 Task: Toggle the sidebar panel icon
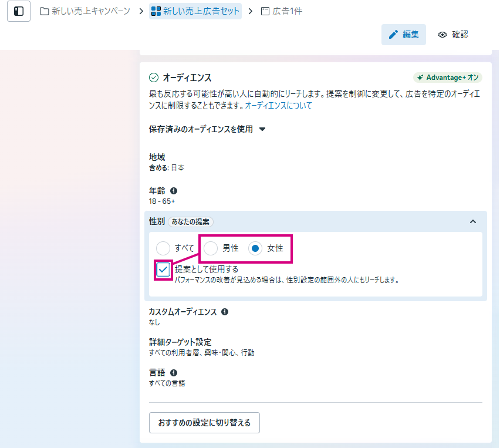19,11
